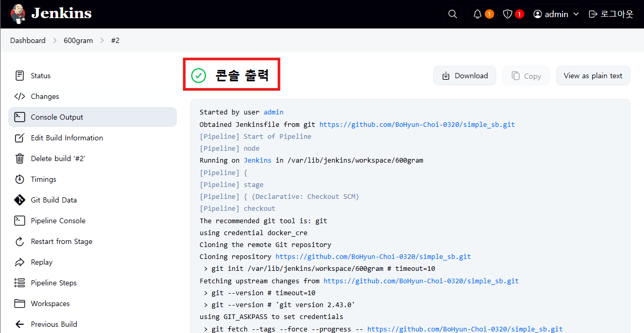This screenshot has height=333, width=644.
Task: Click the orange notification count badge
Action: [489, 14]
